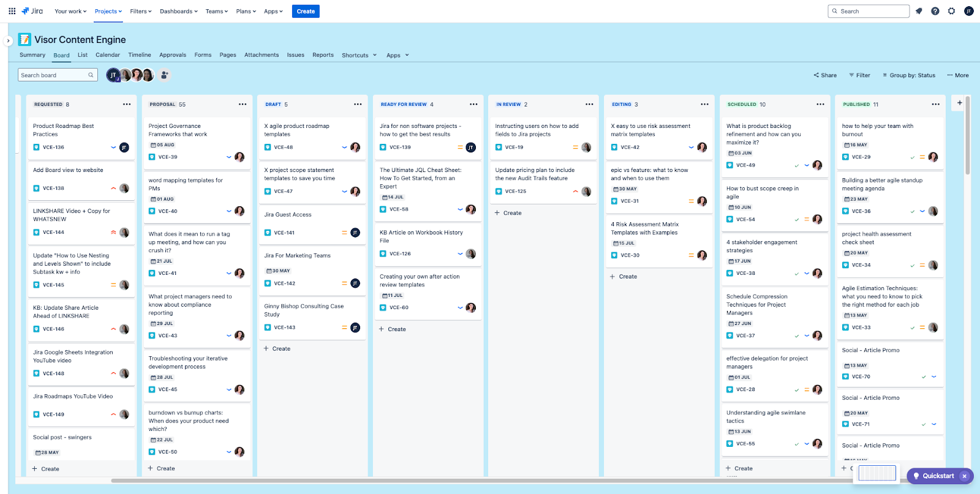
Task: Open the Draft column three-dot menu
Action: click(358, 104)
